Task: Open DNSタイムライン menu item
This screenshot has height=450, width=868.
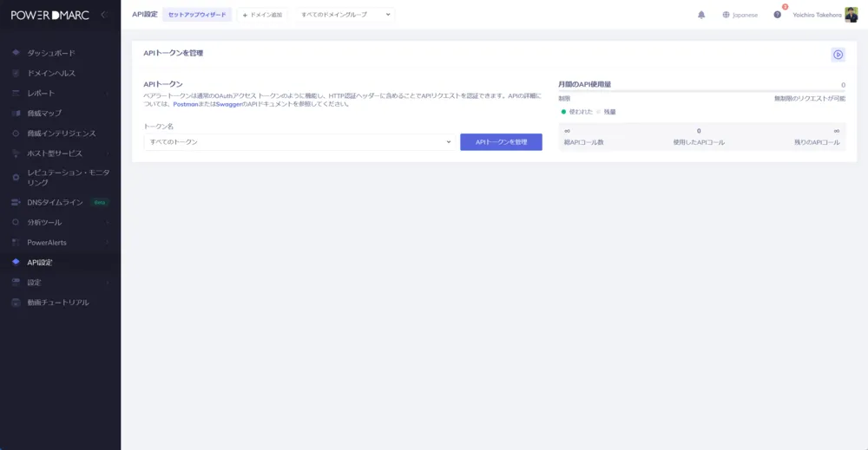Action: (x=55, y=202)
